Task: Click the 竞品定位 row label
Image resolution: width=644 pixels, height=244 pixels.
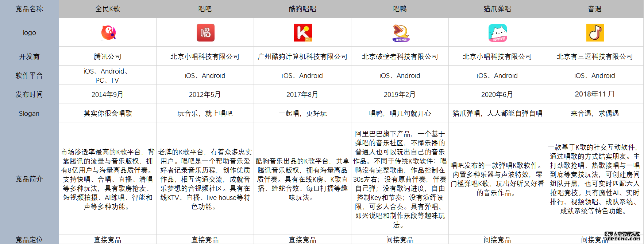Action: [x=29, y=240]
